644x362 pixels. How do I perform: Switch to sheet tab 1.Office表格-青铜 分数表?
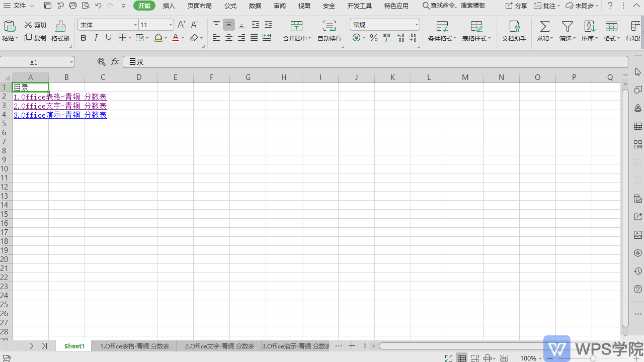tap(134, 346)
